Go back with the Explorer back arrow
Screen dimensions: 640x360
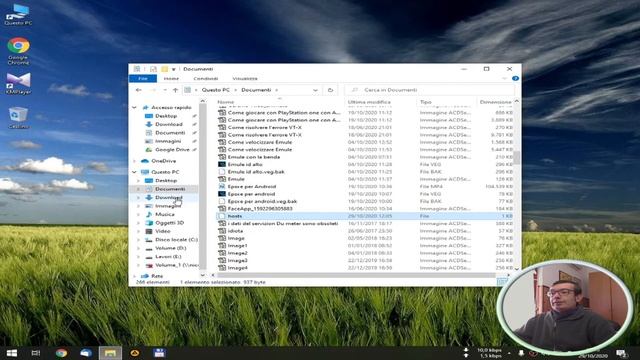point(139,90)
